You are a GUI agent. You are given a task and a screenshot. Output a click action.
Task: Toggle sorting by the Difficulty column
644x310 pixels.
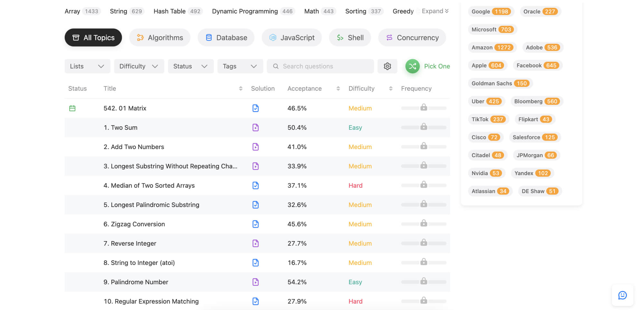(x=390, y=89)
